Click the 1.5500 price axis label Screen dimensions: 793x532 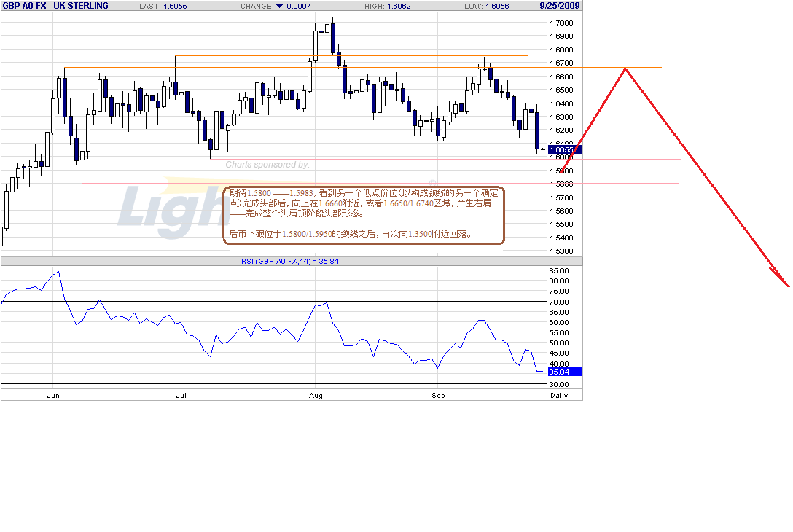tap(561, 224)
